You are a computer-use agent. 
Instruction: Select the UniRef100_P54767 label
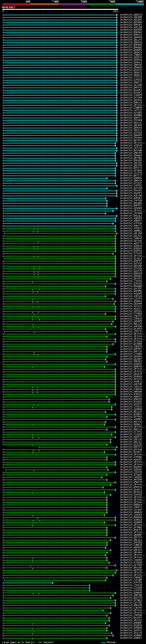(131, 191)
